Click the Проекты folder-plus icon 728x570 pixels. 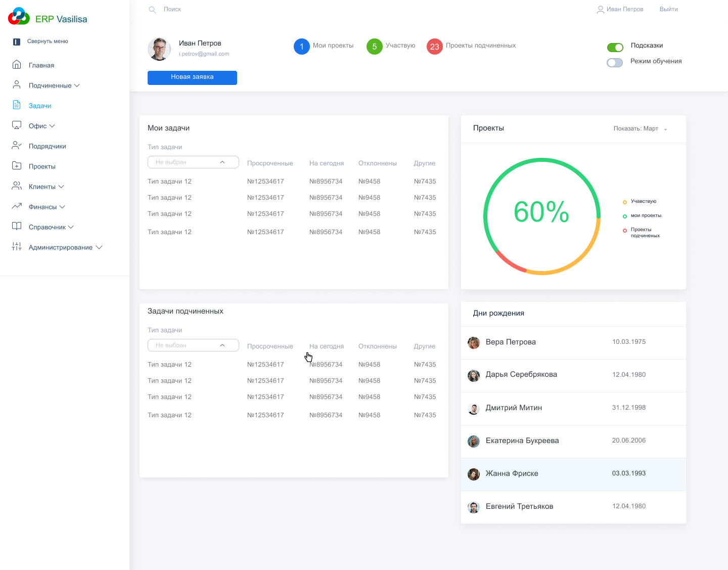[x=17, y=166]
